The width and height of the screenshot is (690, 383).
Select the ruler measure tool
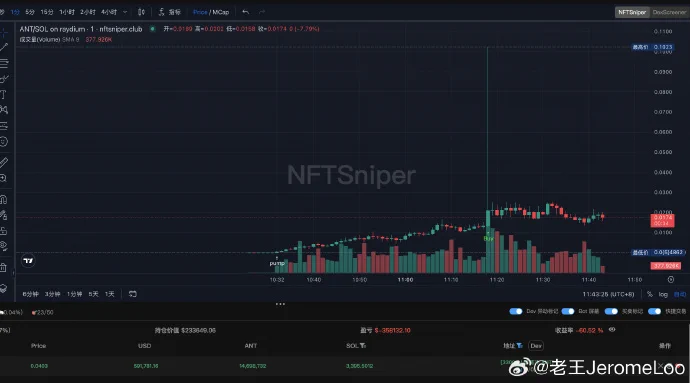point(4,162)
